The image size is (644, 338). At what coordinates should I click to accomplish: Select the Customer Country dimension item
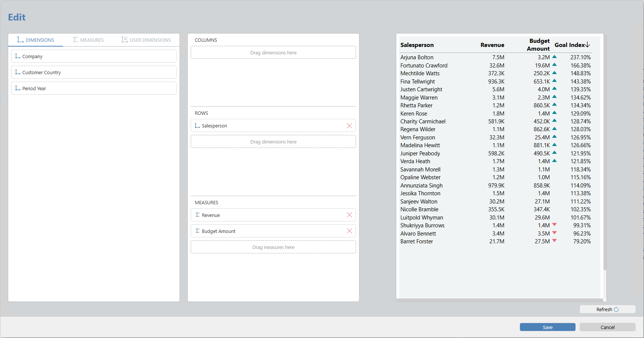tap(94, 72)
